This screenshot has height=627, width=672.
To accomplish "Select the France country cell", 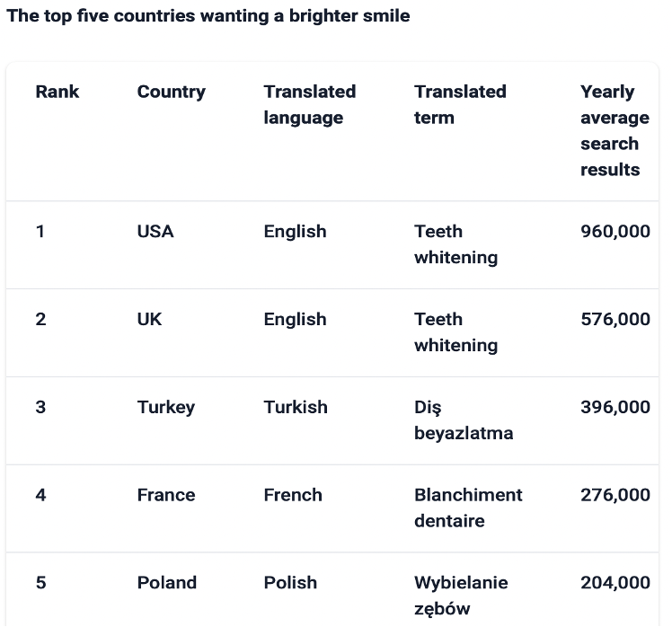I will tap(166, 495).
